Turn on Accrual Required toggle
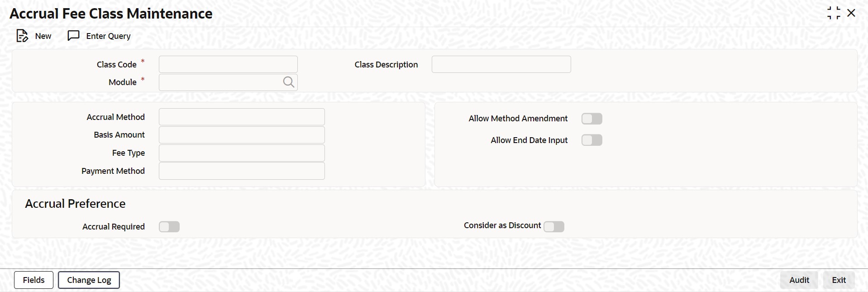This screenshot has width=868, height=292. pyautogui.click(x=169, y=227)
